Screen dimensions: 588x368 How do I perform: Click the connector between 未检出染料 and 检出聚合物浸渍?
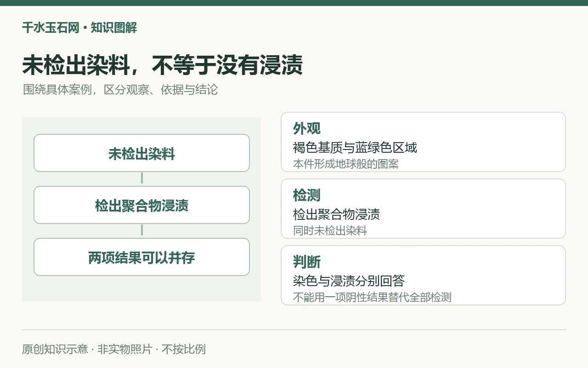click(141, 178)
